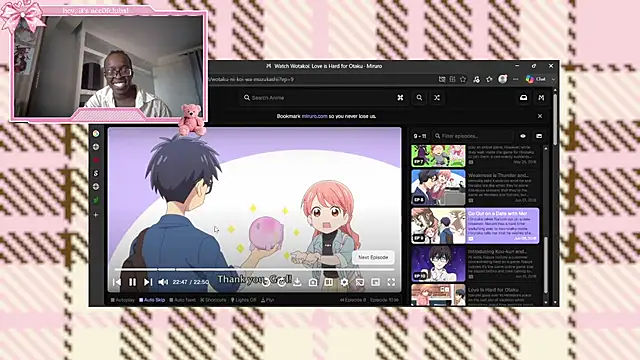Favorite page with star icon in address bar
The height and width of the screenshot is (360, 640).
(463, 79)
